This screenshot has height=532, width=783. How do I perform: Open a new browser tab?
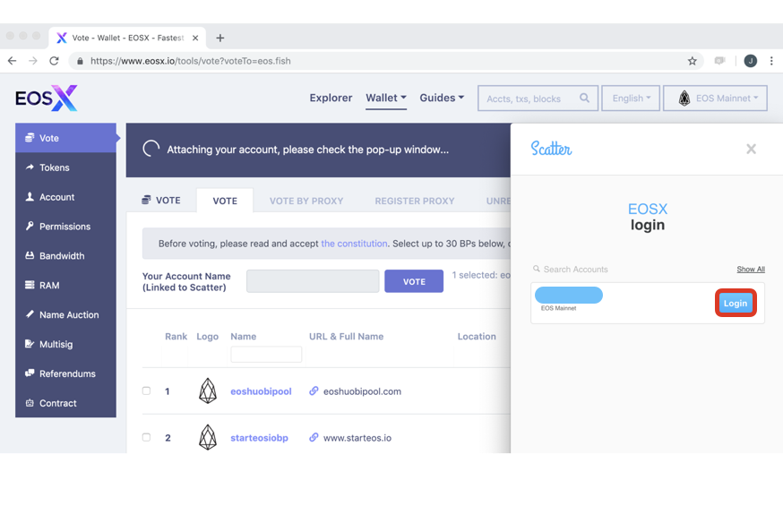(x=219, y=38)
